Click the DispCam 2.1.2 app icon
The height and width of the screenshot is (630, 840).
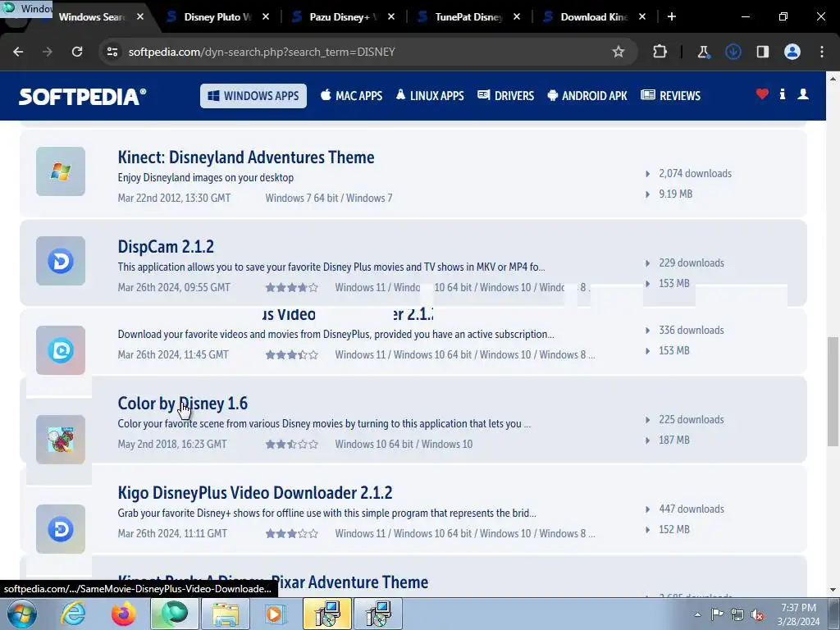[x=61, y=261]
